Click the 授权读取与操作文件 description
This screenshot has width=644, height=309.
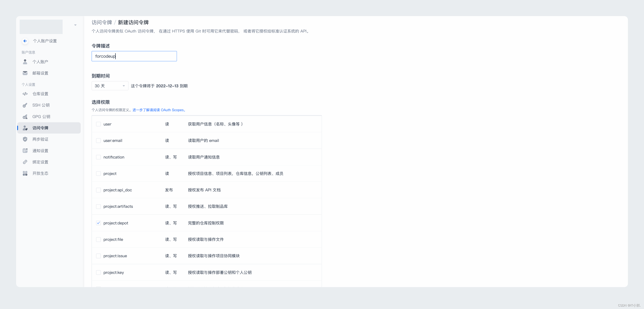[206, 239]
